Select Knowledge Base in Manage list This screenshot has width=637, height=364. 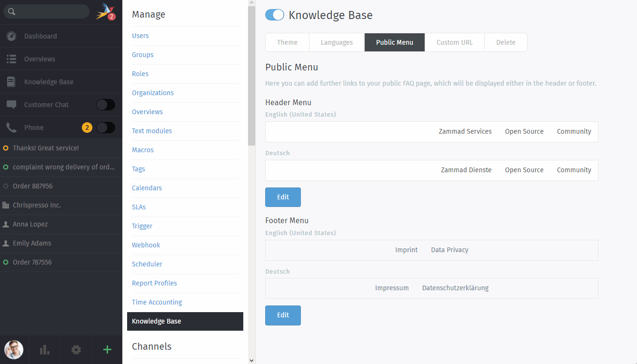point(185,321)
